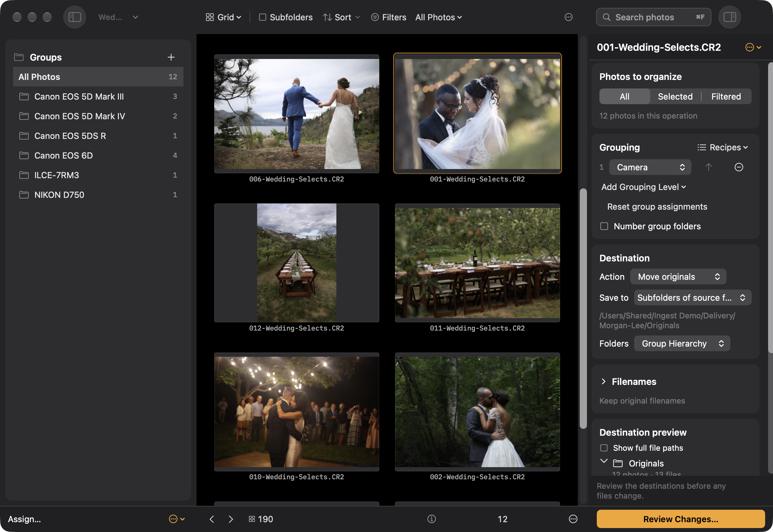
Task: Open the toolbar more options ellipsis
Action: click(x=568, y=17)
